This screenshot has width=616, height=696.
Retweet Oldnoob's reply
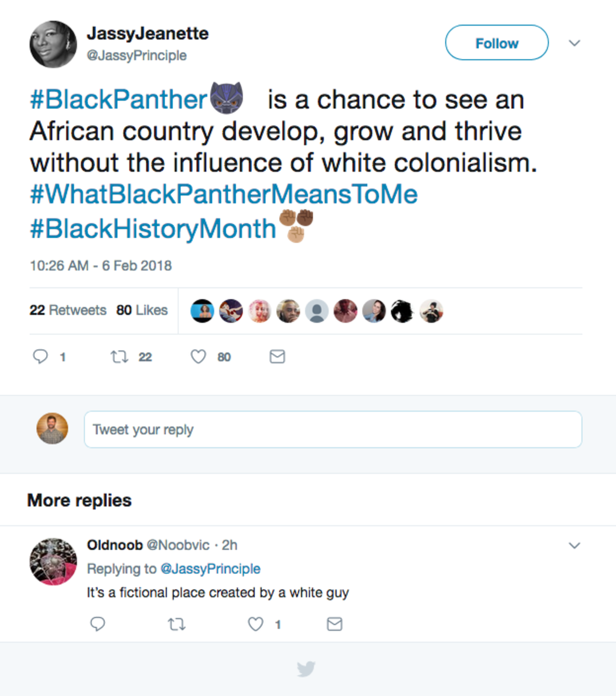[177, 624]
